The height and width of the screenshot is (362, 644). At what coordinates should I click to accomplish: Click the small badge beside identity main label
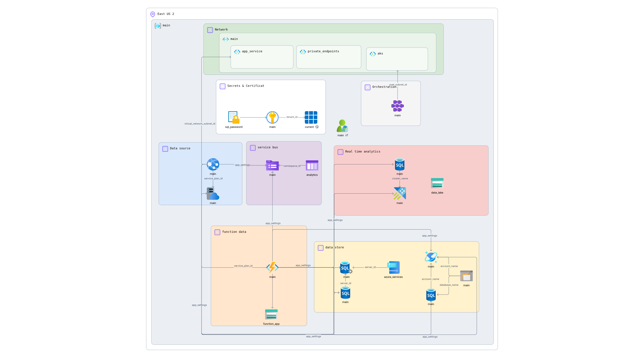pyautogui.click(x=347, y=135)
